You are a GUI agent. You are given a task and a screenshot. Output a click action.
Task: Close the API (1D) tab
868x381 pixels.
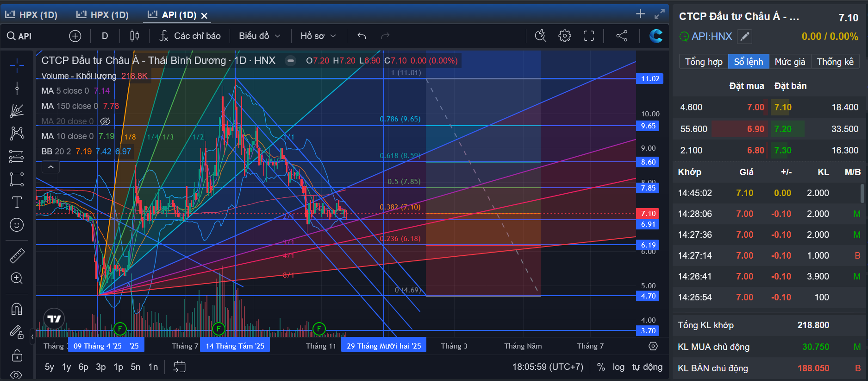[204, 15]
